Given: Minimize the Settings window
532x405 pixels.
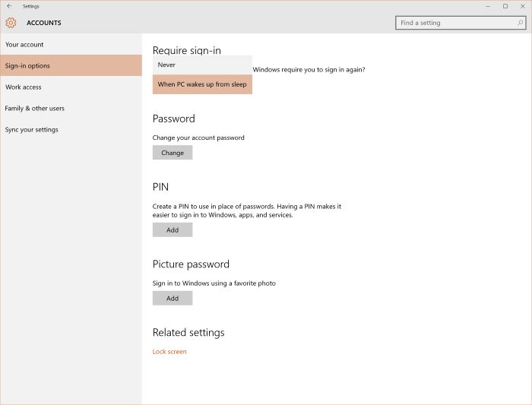Looking at the screenshot, I should [487, 6].
